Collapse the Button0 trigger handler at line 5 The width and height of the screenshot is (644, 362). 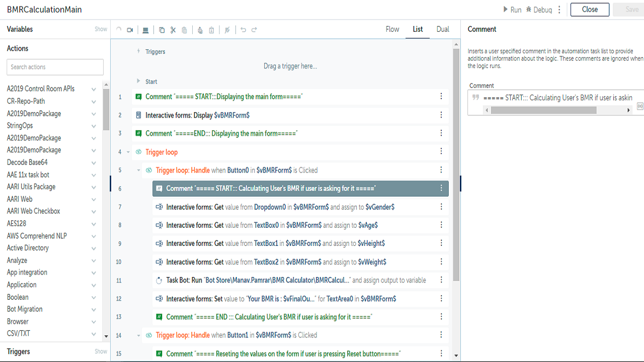[139, 170]
